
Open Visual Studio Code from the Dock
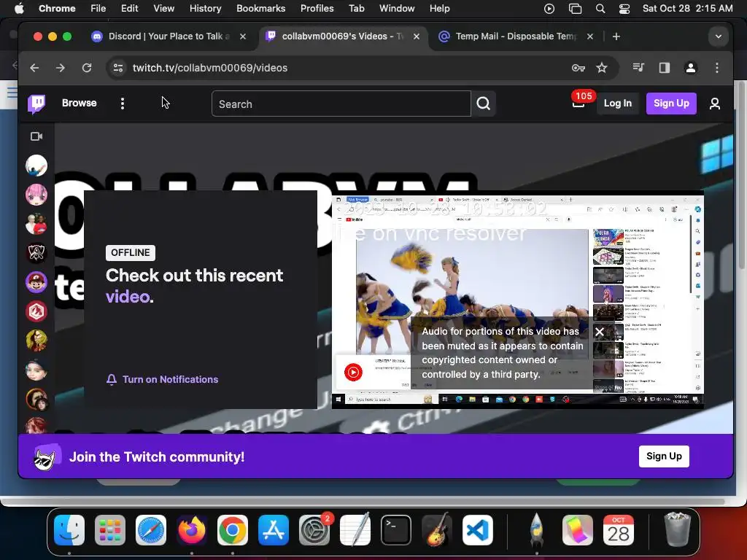click(477, 530)
